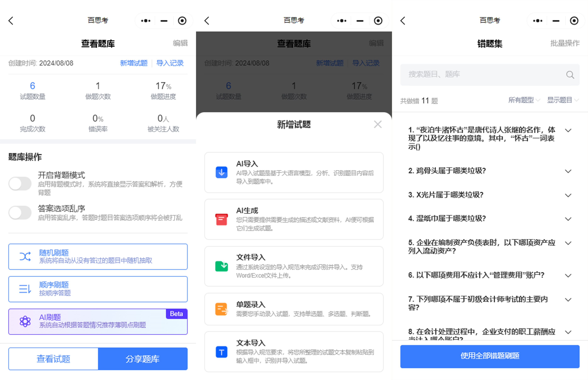Expand question 1 about 夜泊牛渚怀古
Image resolution: width=588 pixels, height=380 pixels.
(568, 130)
